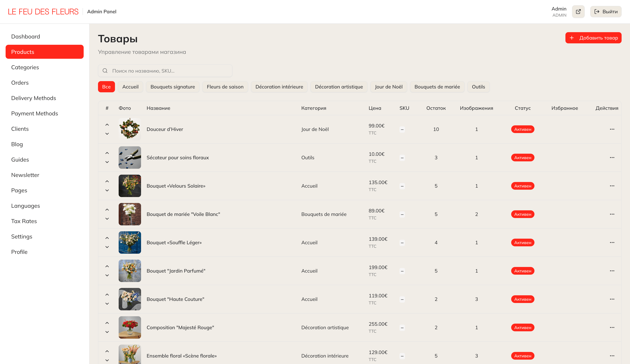Click the search magnifier icon
The width and height of the screenshot is (630, 364).
click(105, 71)
